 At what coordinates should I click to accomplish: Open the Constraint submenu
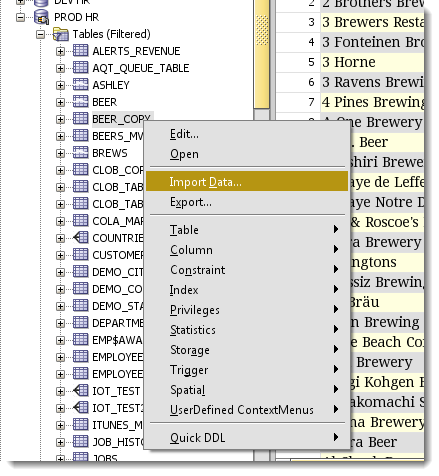(247, 269)
